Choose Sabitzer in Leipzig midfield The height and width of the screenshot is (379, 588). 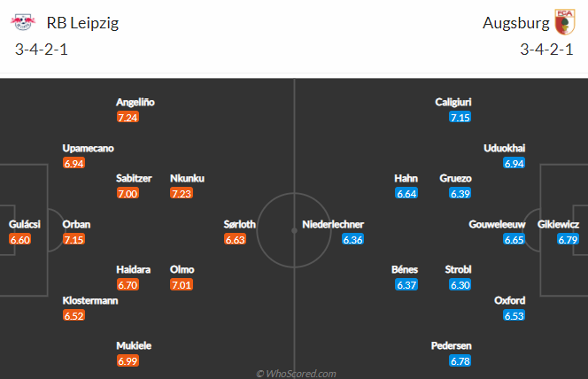click(x=134, y=178)
